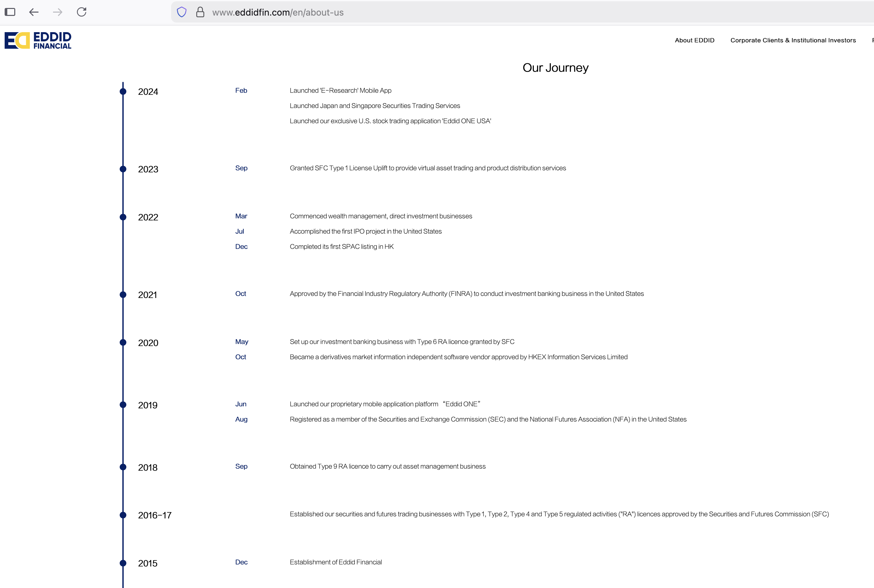Select the 2016-17 timeline dot

click(123, 515)
